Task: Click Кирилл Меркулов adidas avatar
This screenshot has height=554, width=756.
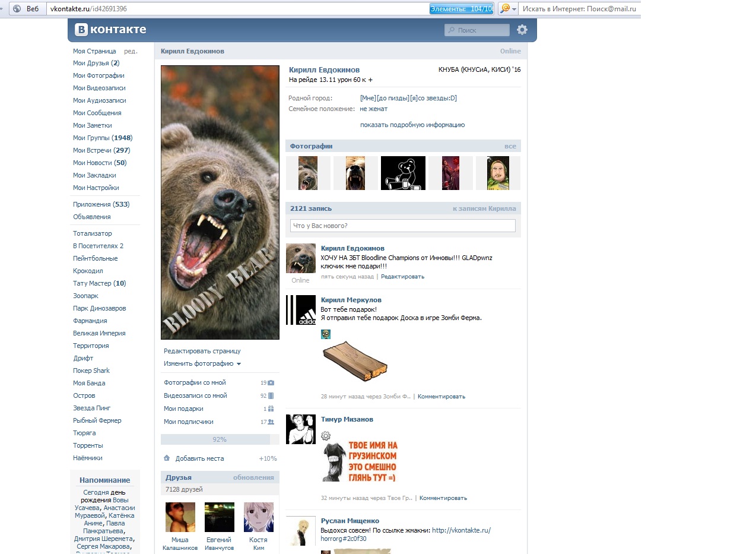Action: [301, 310]
